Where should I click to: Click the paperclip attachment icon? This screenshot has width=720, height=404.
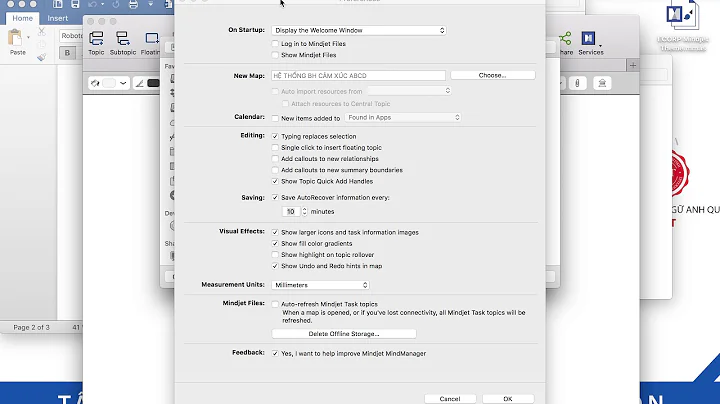tap(577, 83)
